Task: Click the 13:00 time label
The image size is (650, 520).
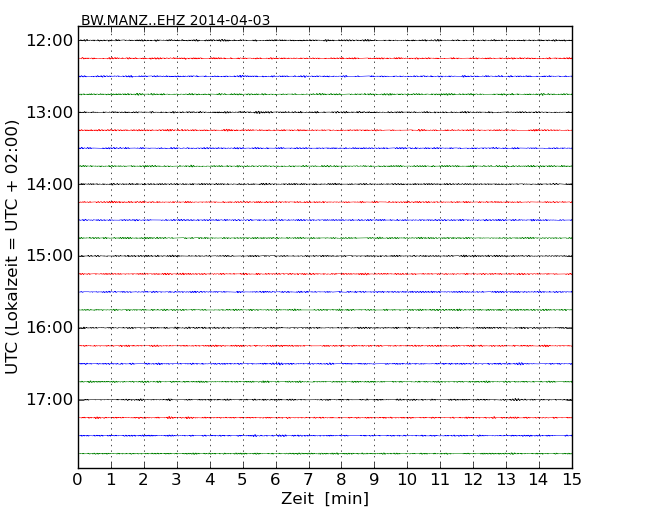Action: point(50,112)
